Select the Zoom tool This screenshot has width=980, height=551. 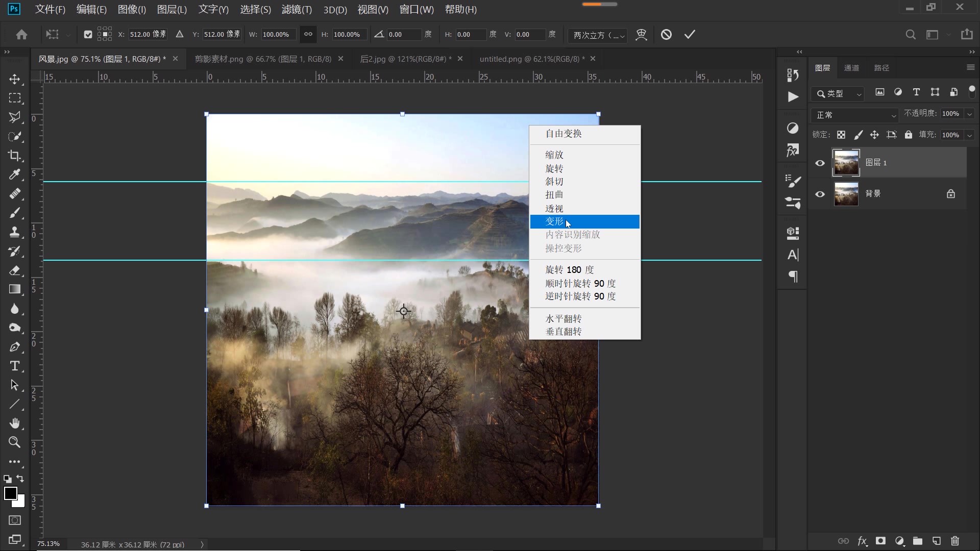pyautogui.click(x=15, y=442)
